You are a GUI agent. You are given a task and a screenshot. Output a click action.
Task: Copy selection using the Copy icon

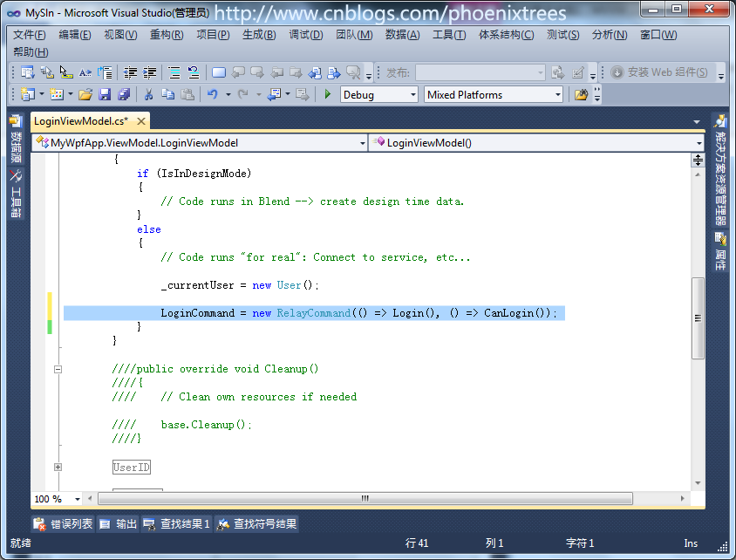point(167,95)
